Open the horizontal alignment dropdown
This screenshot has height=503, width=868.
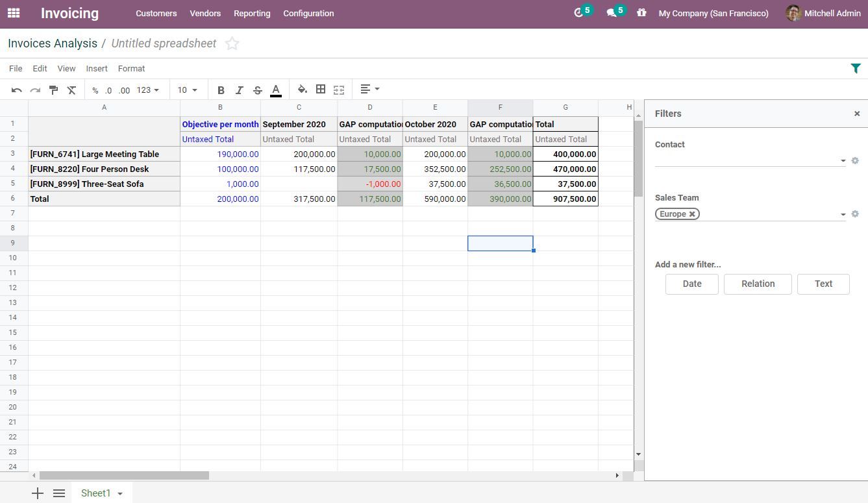pos(367,89)
